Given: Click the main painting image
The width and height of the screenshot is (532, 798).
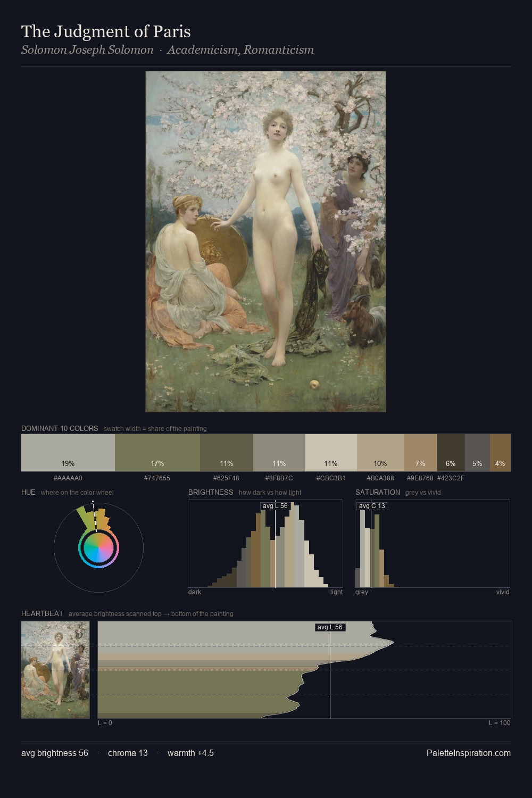Looking at the screenshot, I should coord(265,242).
